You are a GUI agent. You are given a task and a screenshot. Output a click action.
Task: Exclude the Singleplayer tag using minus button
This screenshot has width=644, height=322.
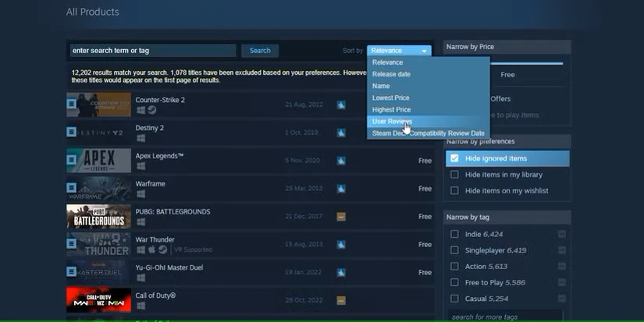(562, 250)
